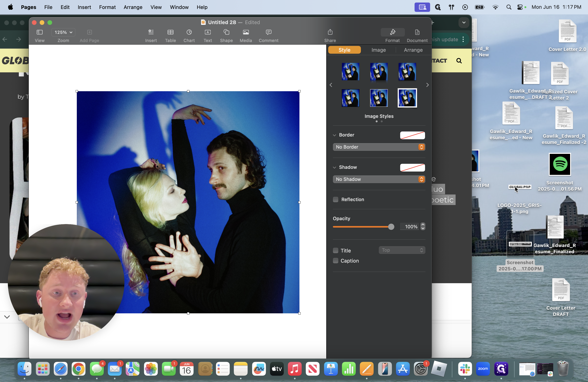588x382 pixels.
Task: Launch Google Chrome from the Dock
Action: point(79,369)
